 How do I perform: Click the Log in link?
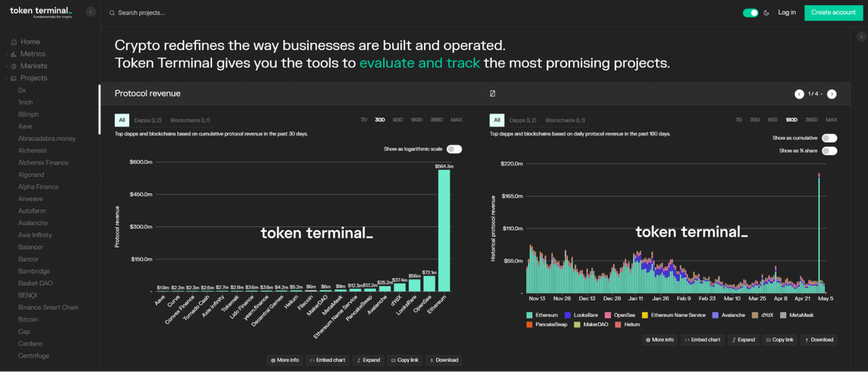point(787,12)
